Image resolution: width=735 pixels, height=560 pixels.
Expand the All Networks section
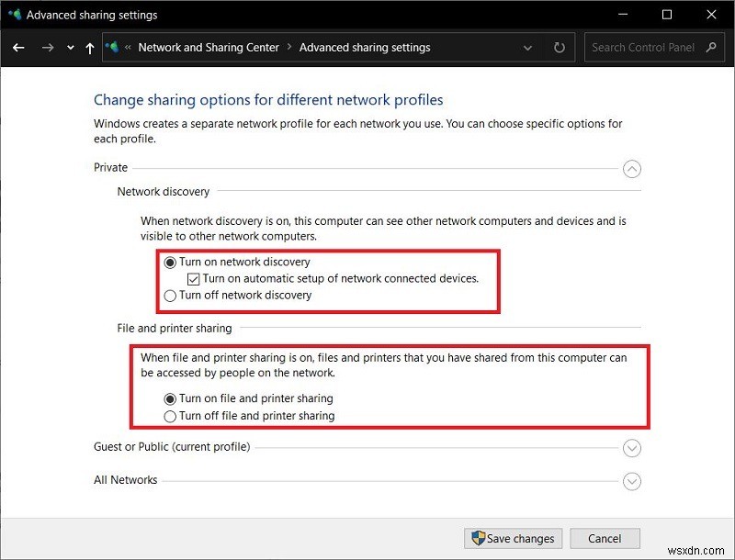[x=632, y=481]
